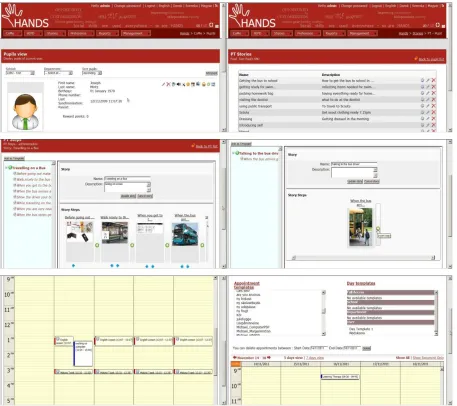Click 'Show Sequences Only' link above calendar

point(428,358)
